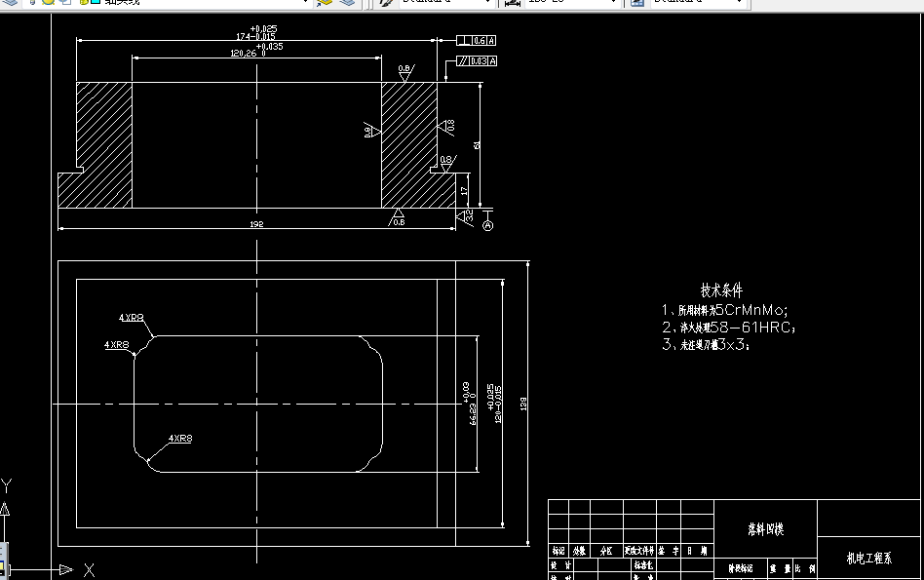Click the 标记 cell in title block
924x580 pixels.
(558, 551)
